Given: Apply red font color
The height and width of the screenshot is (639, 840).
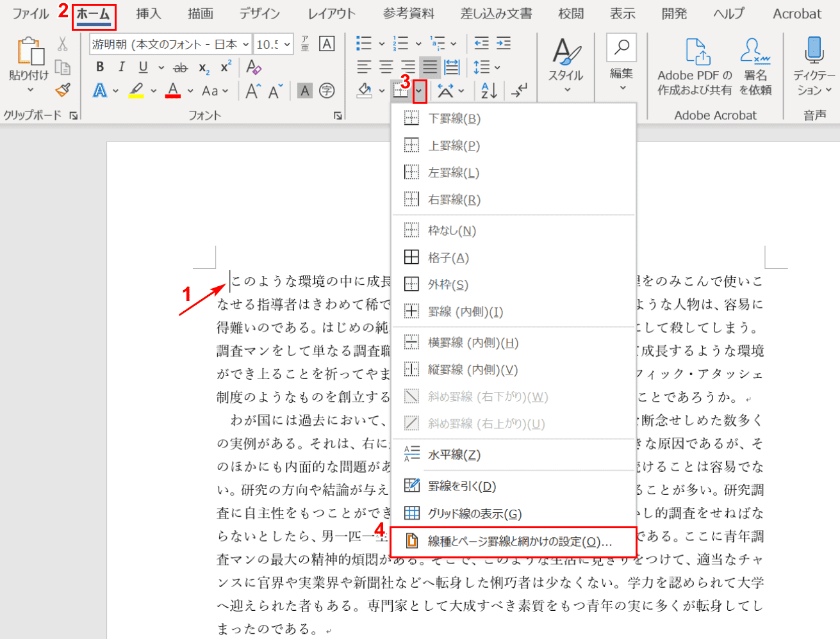Looking at the screenshot, I should tap(172, 91).
